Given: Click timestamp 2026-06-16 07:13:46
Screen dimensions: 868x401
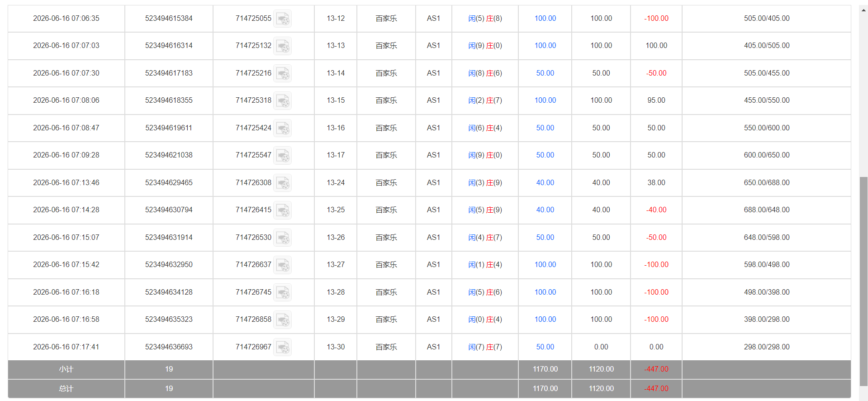Looking at the screenshot, I should [x=66, y=183].
